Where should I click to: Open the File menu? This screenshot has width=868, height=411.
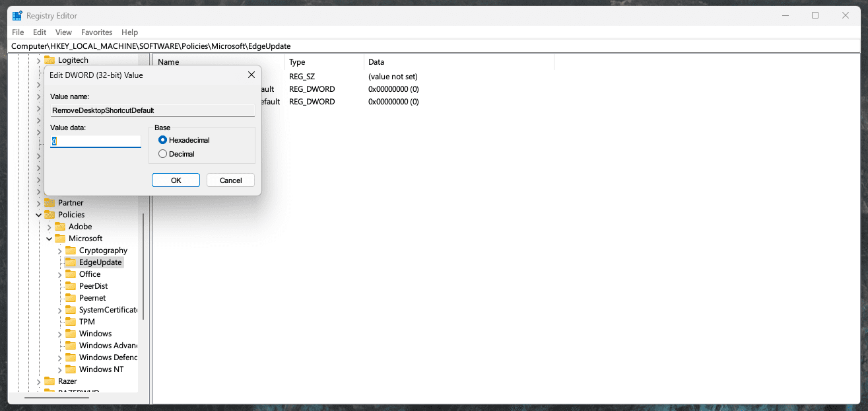pyautogui.click(x=18, y=32)
